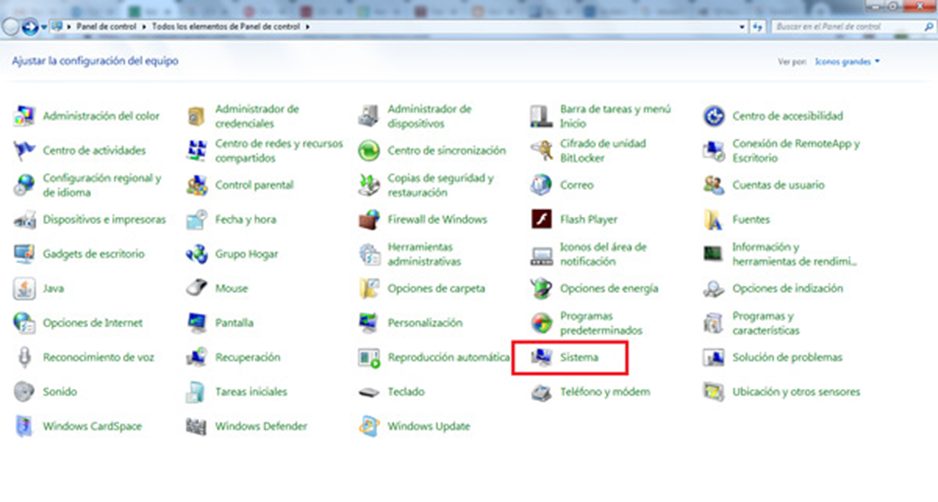Open Personalización link
938x502 pixels.
pyautogui.click(x=425, y=323)
